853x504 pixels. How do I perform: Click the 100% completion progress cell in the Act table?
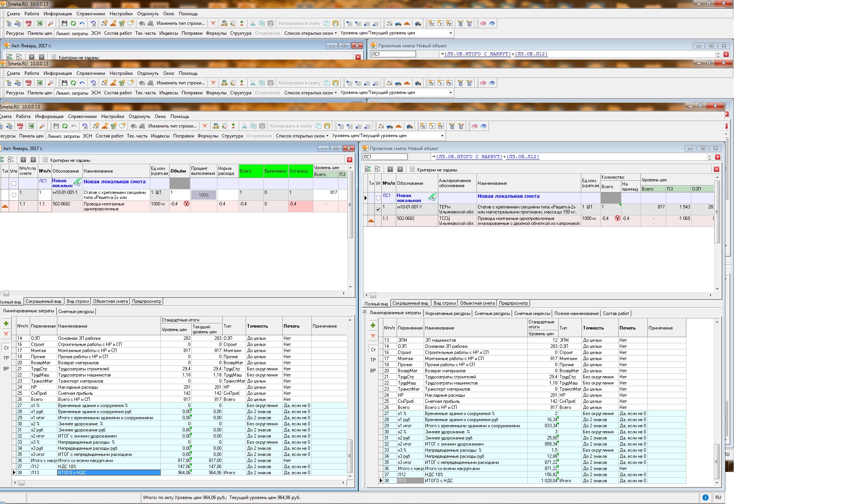coord(204,195)
